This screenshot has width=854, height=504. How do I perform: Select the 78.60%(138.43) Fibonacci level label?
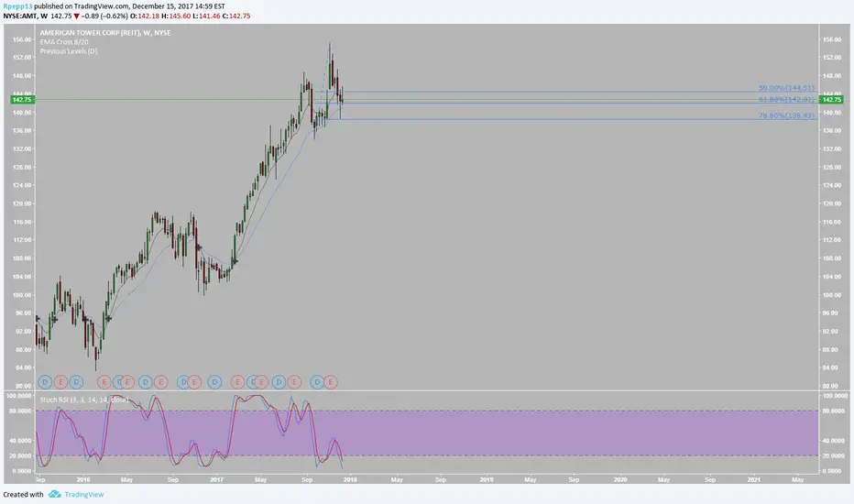tap(786, 115)
